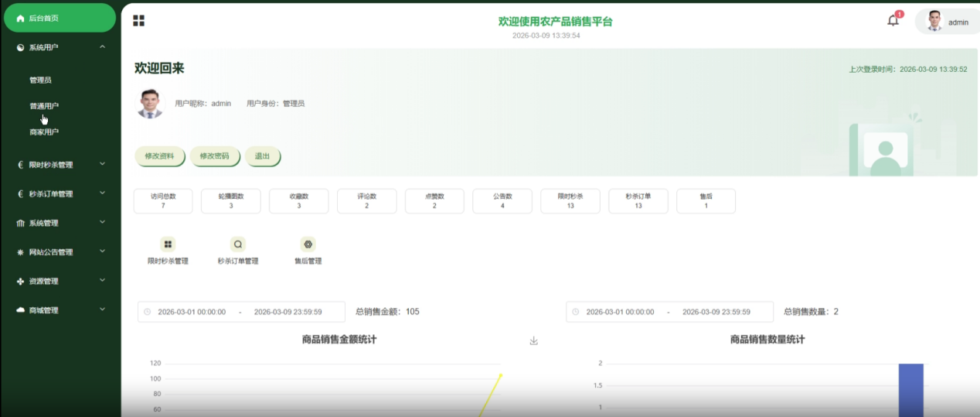980x417 pixels.
Task: Select the 评论数 stat card
Action: pos(367,201)
